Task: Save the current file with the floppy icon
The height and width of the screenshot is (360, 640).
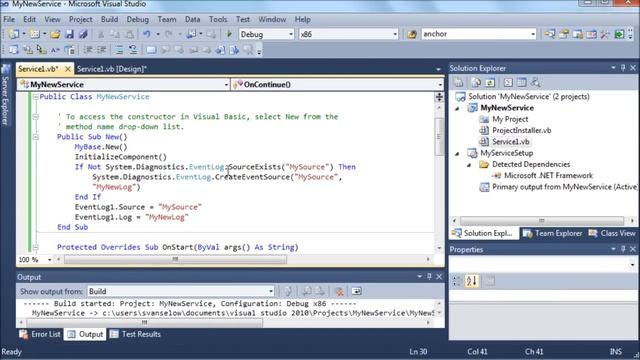Action: pyautogui.click(x=69, y=34)
